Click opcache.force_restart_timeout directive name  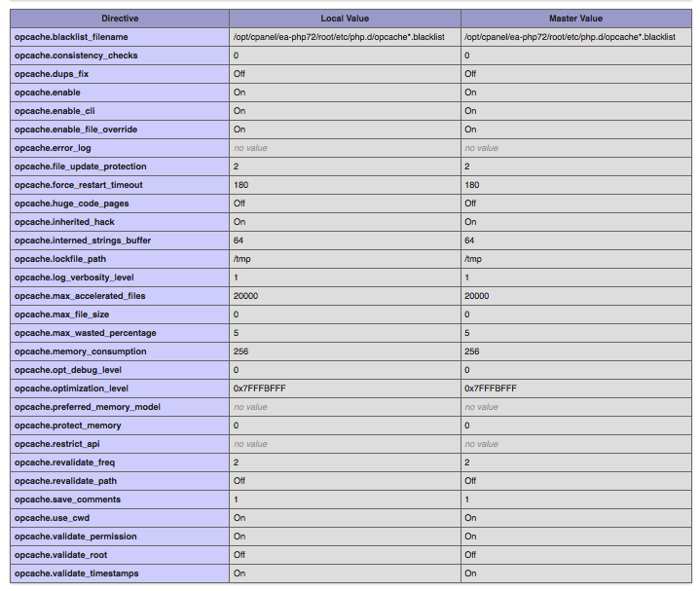[x=78, y=185]
